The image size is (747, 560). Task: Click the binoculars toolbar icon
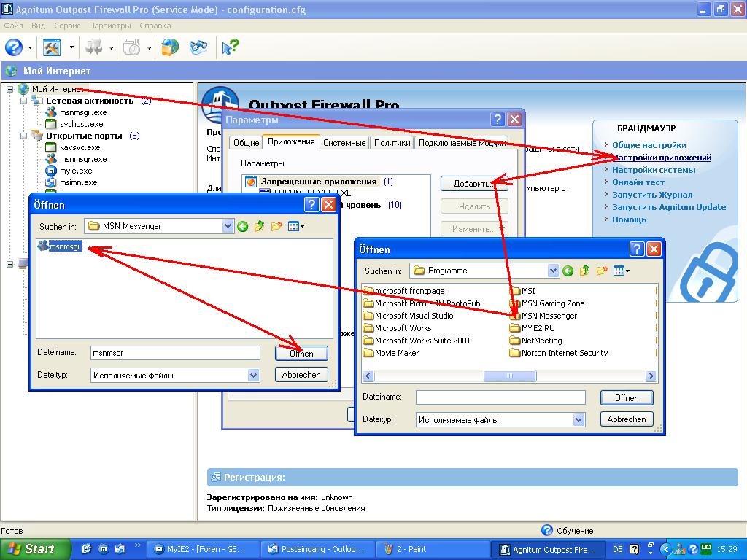point(198,47)
